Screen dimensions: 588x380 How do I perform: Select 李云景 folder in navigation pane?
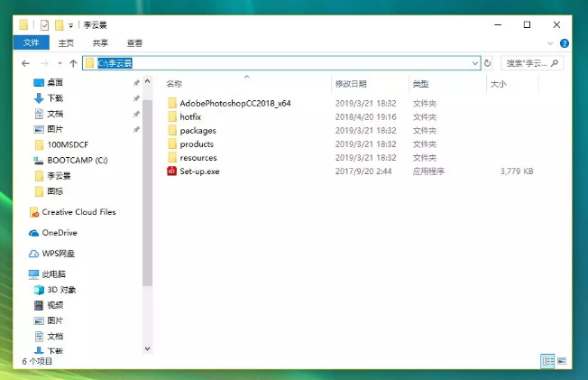coord(59,176)
